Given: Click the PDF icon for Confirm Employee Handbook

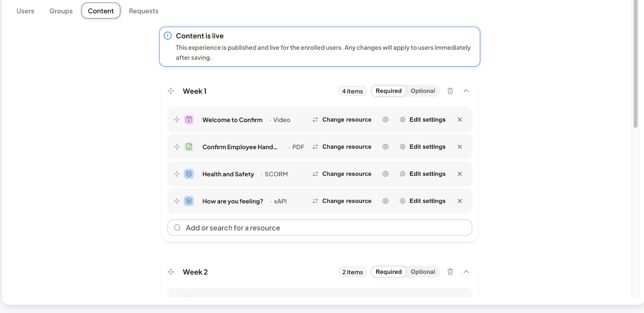Looking at the screenshot, I should pyautogui.click(x=189, y=147).
